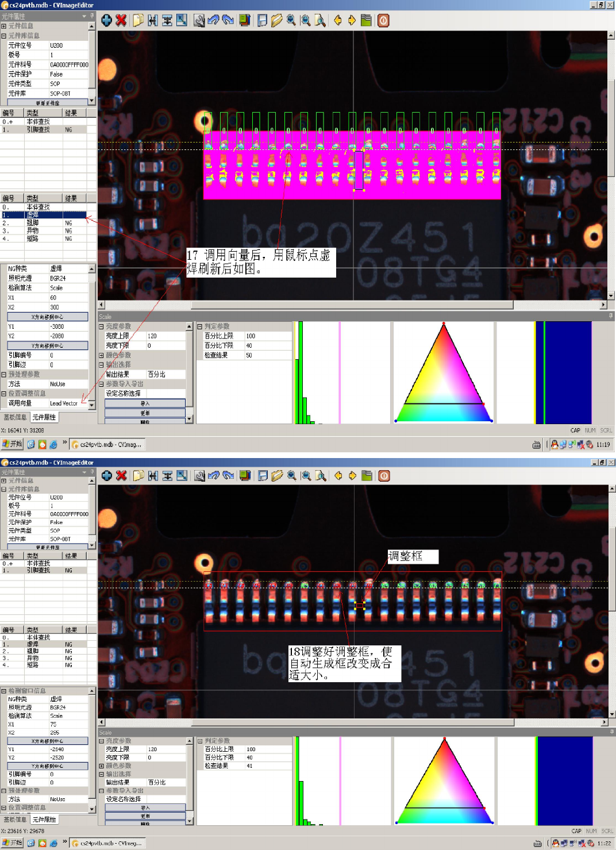Screen dimensions: 616x850
Task: Click 导入 import button in upper Scale panel
Action: coord(145,403)
